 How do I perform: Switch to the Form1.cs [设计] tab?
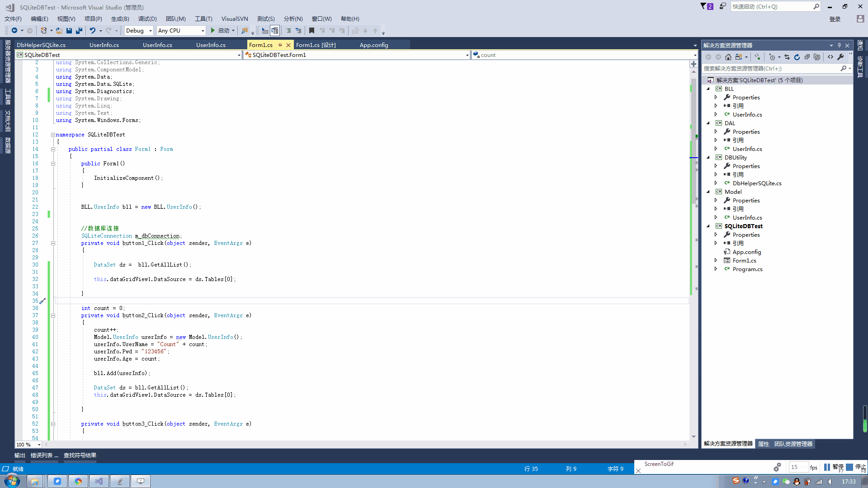point(316,45)
